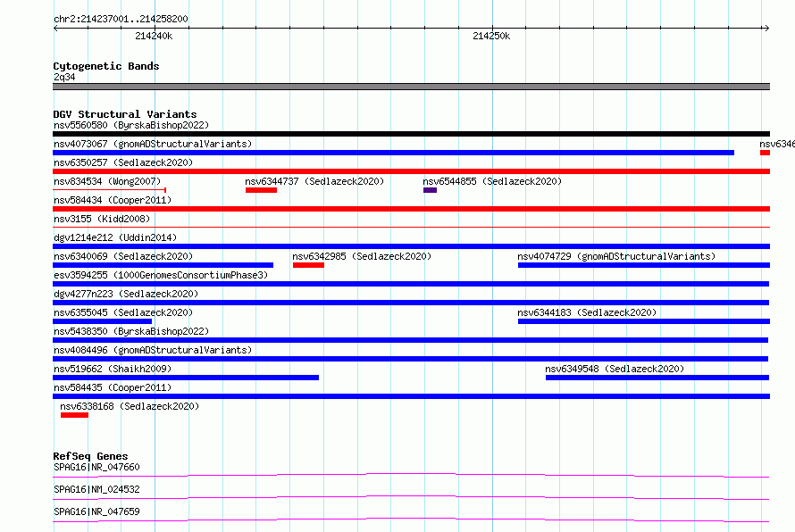Click the SPAG16|NM_024532 gene label
This screenshot has height=532, width=795.
coord(96,489)
